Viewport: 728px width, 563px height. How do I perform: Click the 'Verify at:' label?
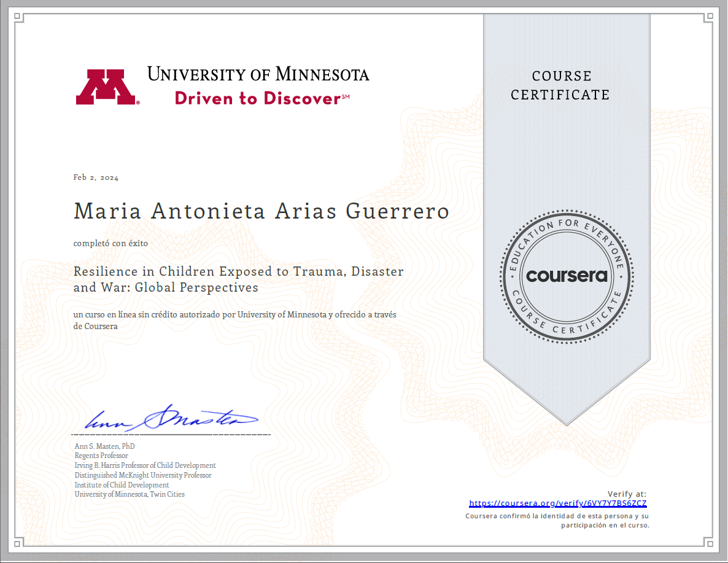pyautogui.click(x=627, y=494)
